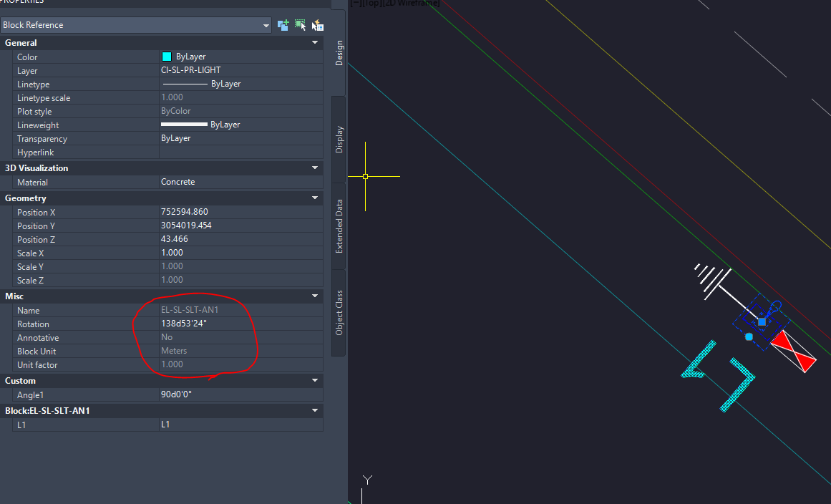Switch to the Display tab
The height and width of the screenshot is (504, 831).
(x=339, y=137)
